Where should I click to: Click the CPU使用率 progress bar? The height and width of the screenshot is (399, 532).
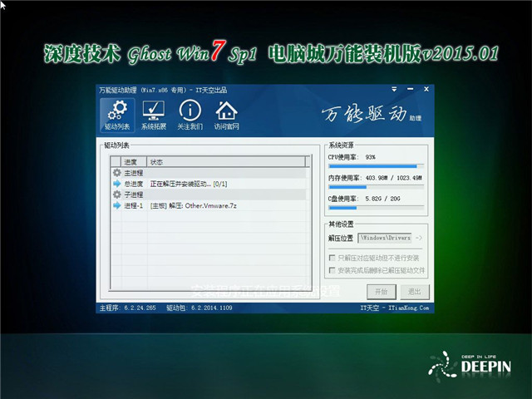[376, 166]
